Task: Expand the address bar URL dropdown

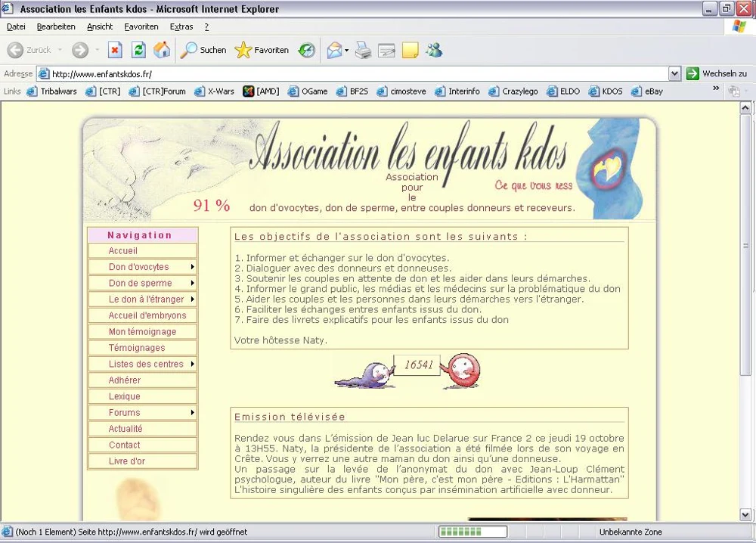Action: point(674,74)
